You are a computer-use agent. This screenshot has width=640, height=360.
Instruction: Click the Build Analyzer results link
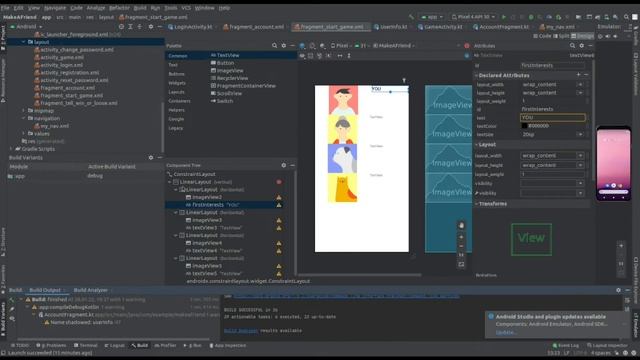click(241, 331)
